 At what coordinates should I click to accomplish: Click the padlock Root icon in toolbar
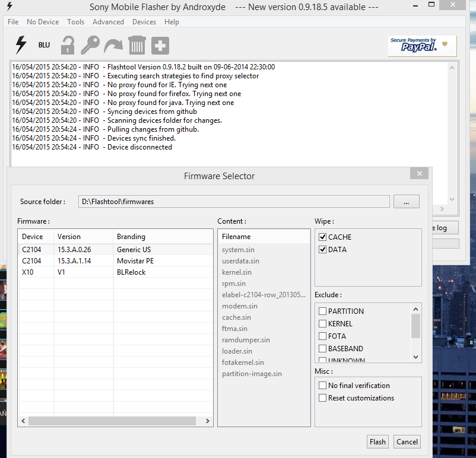(x=68, y=45)
